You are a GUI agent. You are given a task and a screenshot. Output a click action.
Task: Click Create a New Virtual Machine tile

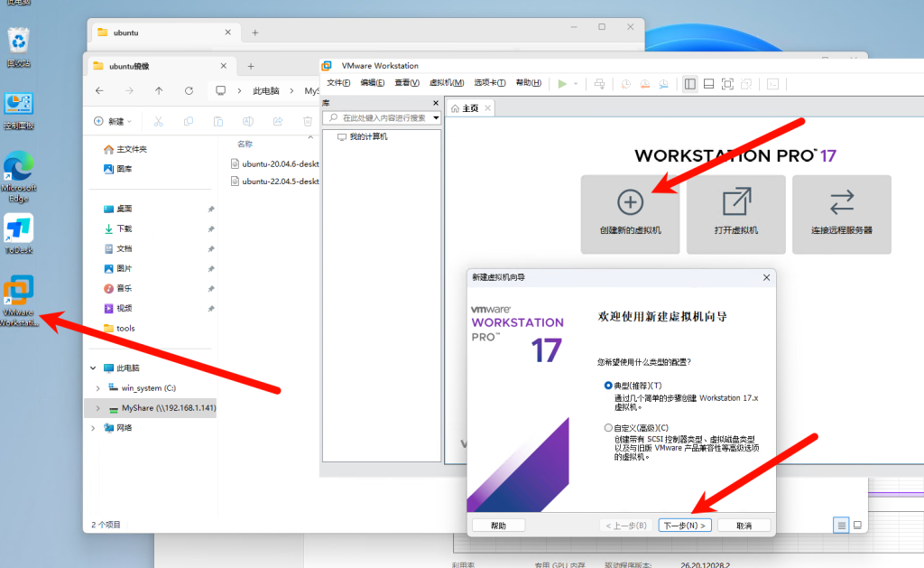coord(630,214)
